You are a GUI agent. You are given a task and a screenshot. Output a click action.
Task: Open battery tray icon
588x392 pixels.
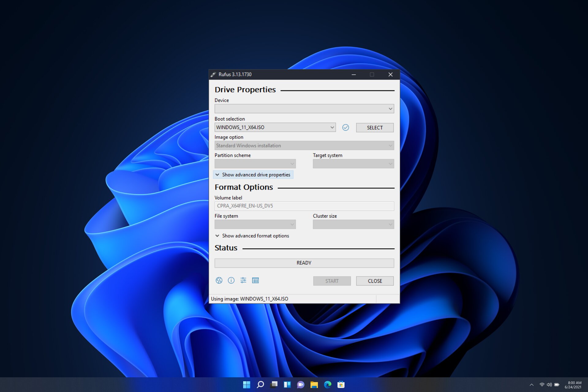[557, 385]
